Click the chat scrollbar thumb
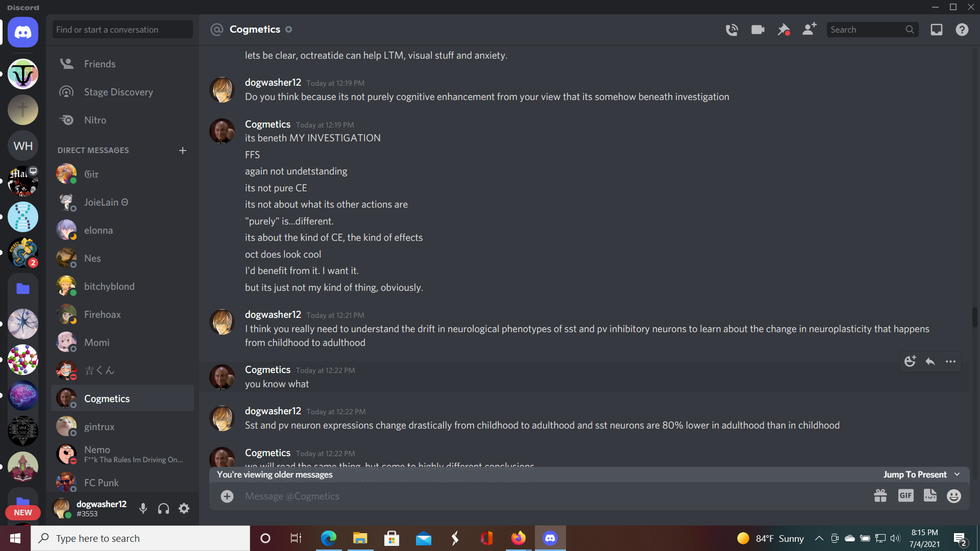 click(974, 317)
